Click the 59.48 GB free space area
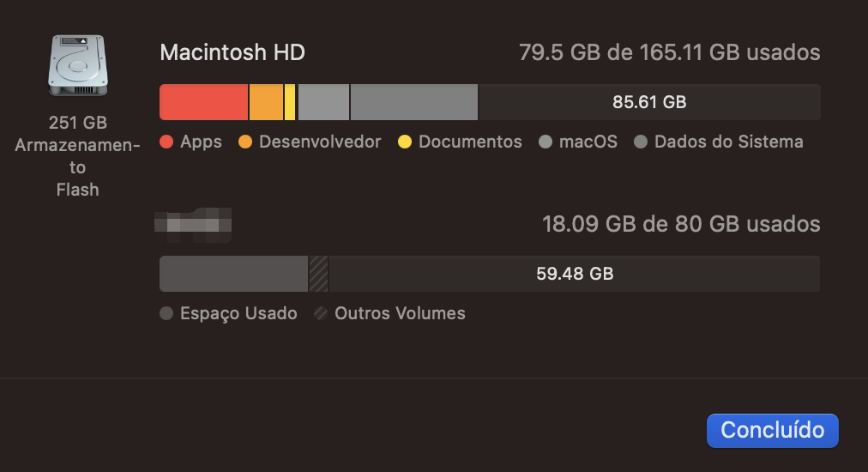The width and height of the screenshot is (868, 472). 575,274
